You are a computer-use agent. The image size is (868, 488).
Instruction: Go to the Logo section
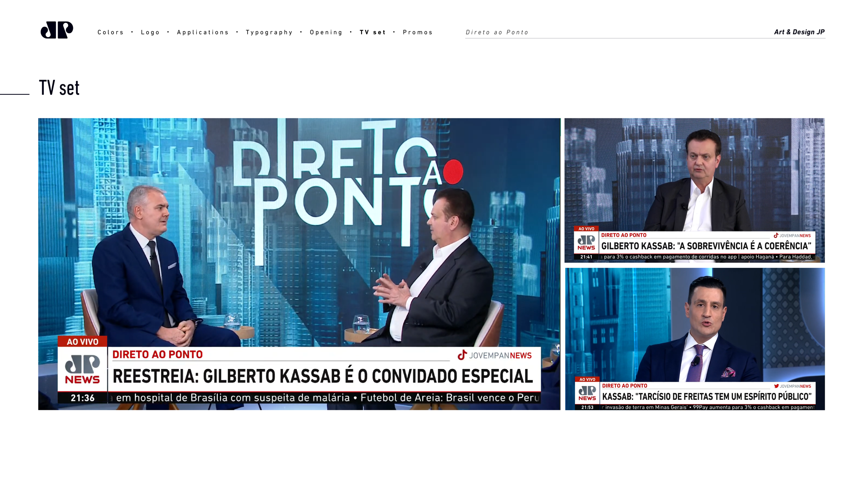(150, 32)
